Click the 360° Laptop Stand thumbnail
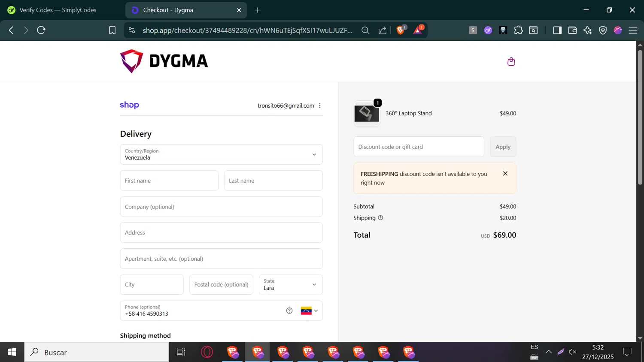This screenshot has height=362, width=644. pyautogui.click(x=367, y=114)
